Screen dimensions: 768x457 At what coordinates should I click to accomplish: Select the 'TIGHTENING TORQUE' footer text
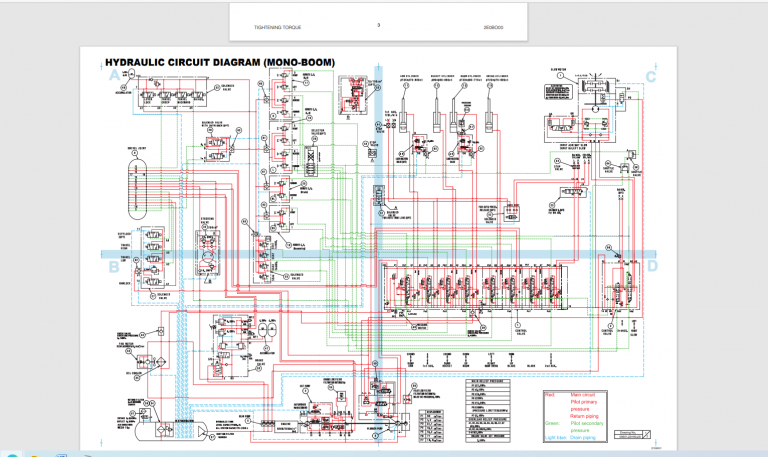point(277,27)
